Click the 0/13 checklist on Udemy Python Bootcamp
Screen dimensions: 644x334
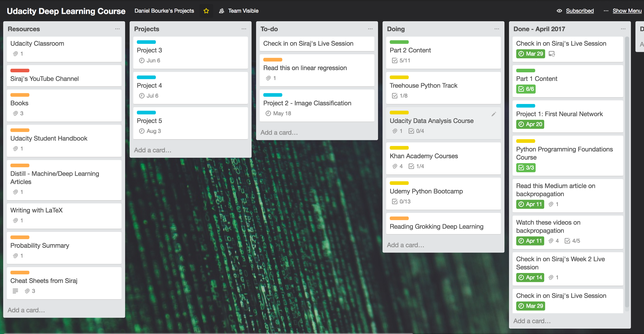[x=401, y=202]
